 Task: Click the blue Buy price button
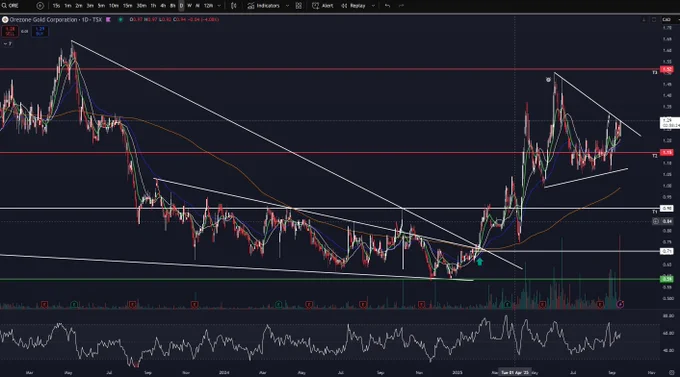tap(39, 31)
